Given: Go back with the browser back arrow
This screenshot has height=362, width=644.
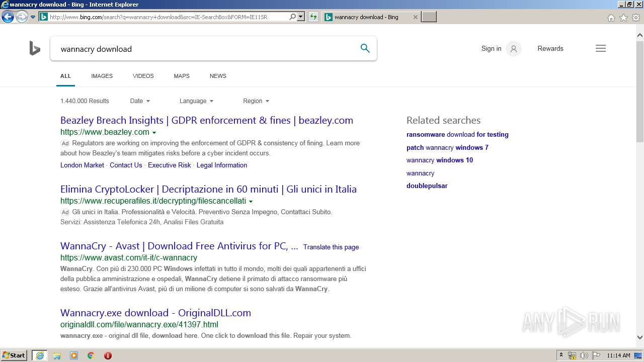Looking at the screenshot, I should click(x=8, y=17).
